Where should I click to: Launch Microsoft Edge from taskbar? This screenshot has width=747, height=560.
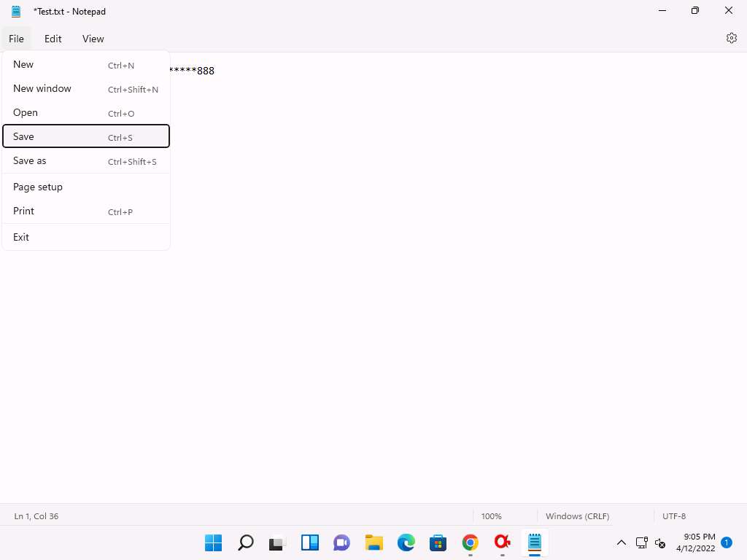[x=406, y=542]
